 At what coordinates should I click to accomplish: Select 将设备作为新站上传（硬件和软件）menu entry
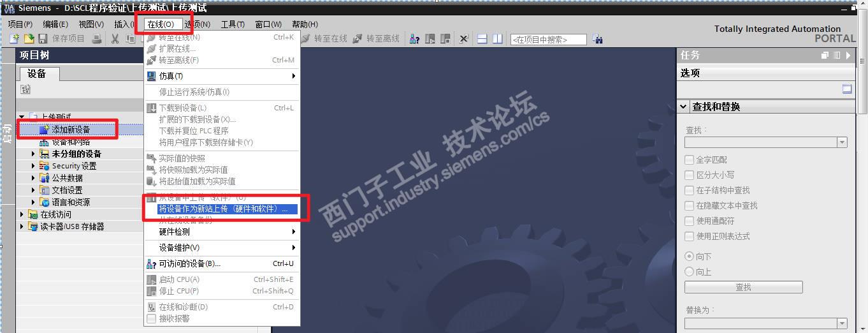tap(221, 209)
